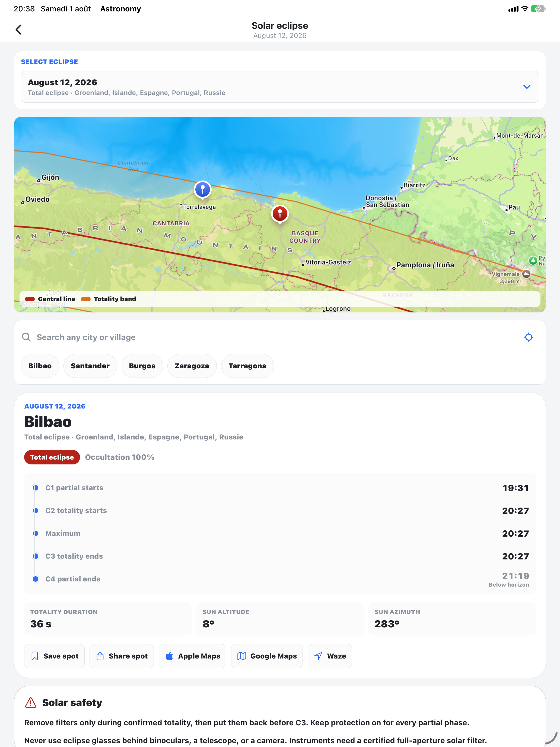Tap the Wi-Fi status icon
This screenshot has height=747, width=560.
(x=524, y=9)
